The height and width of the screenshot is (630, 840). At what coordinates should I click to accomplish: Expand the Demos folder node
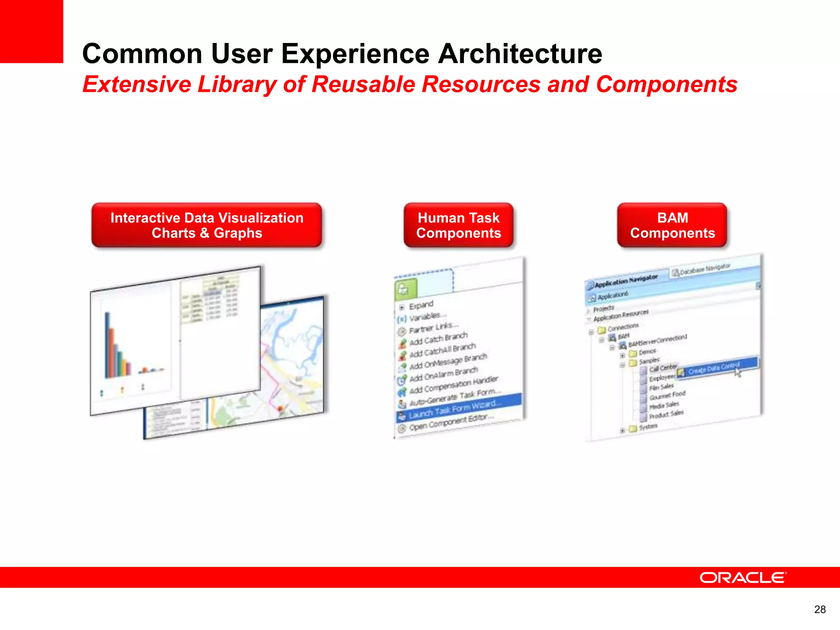[623, 355]
